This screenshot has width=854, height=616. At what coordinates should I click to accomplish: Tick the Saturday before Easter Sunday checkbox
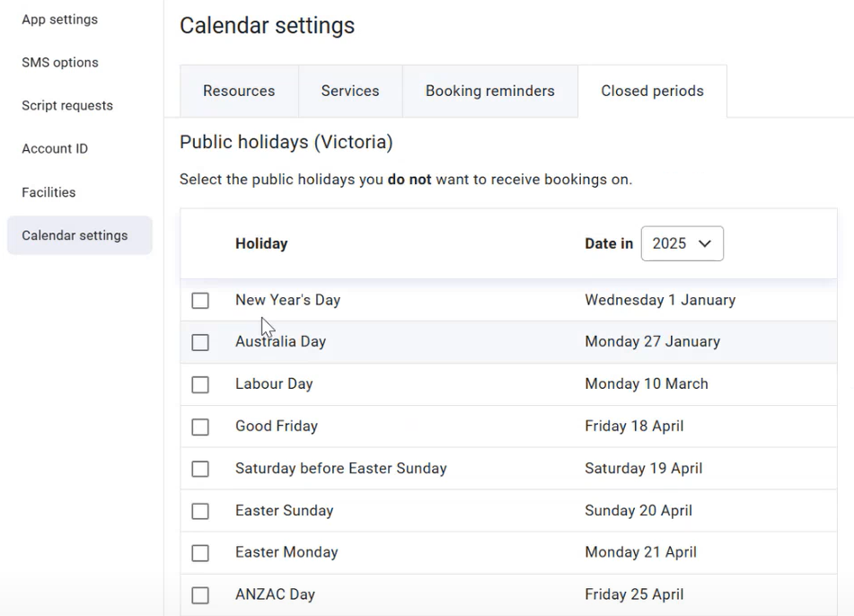[200, 469]
